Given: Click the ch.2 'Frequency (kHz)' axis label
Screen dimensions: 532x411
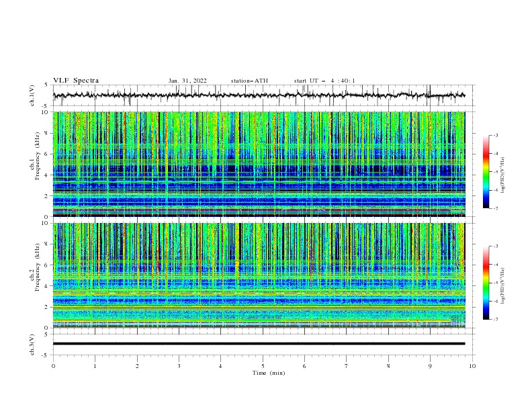Looking at the screenshot, I should pos(37,267).
